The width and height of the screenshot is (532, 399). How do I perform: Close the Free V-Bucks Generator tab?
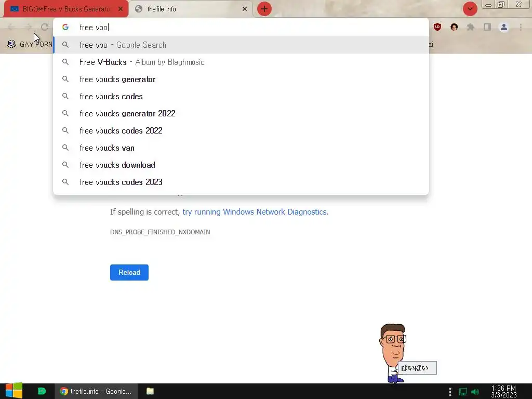pos(121,9)
